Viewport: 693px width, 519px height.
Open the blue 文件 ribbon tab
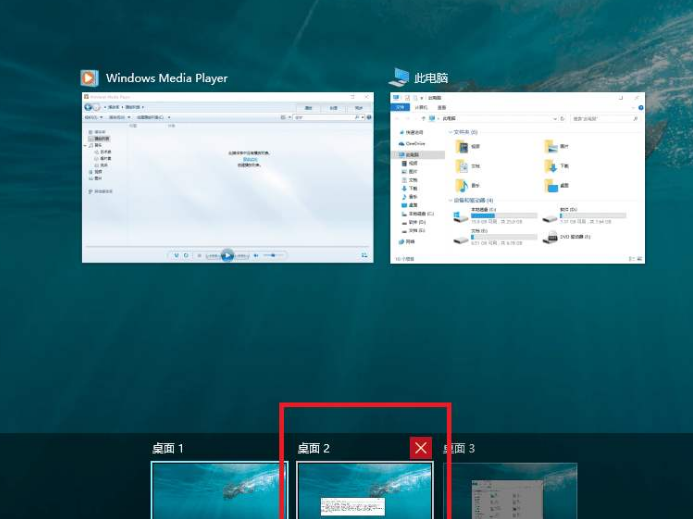pyautogui.click(x=399, y=107)
